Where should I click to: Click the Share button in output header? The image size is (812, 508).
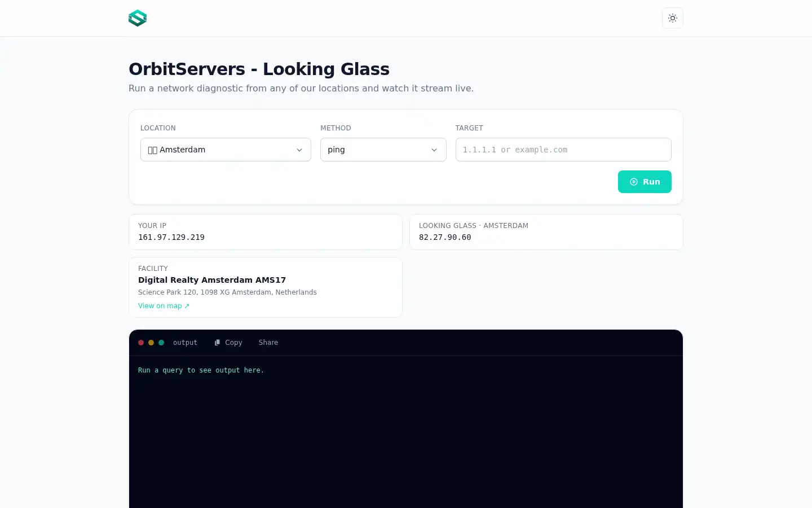click(268, 343)
